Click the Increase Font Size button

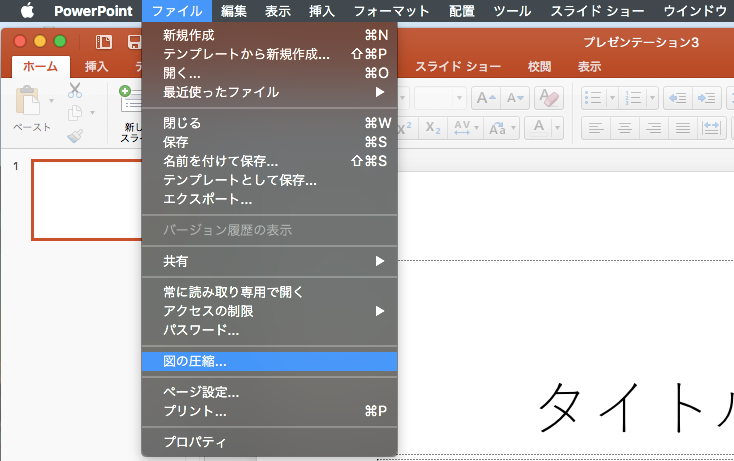[x=486, y=98]
